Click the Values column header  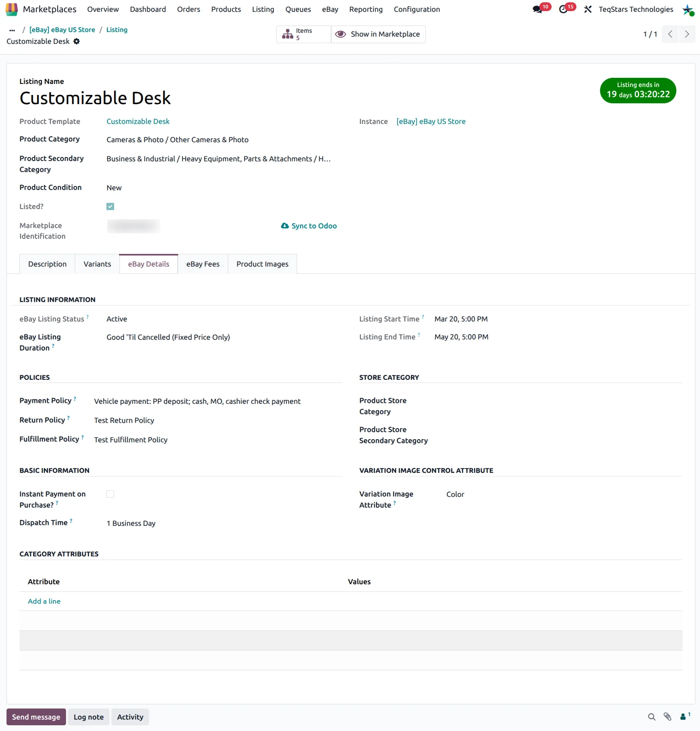click(x=359, y=581)
